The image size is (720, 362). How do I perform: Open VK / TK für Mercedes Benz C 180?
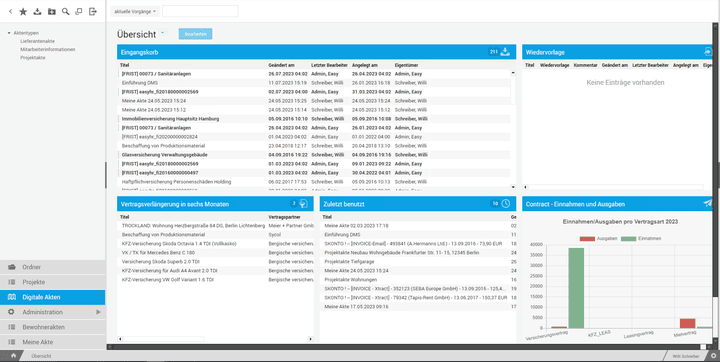coord(215,253)
